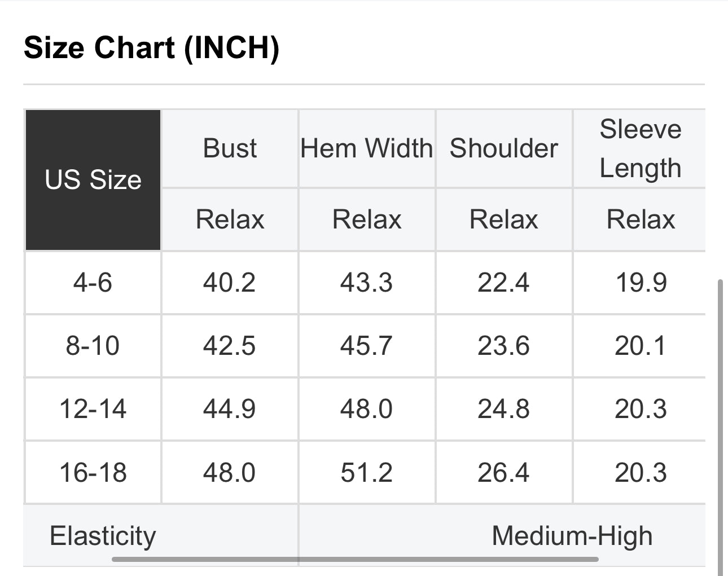
Task: Click the Medium-High elasticity value
Action: (x=572, y=536)
